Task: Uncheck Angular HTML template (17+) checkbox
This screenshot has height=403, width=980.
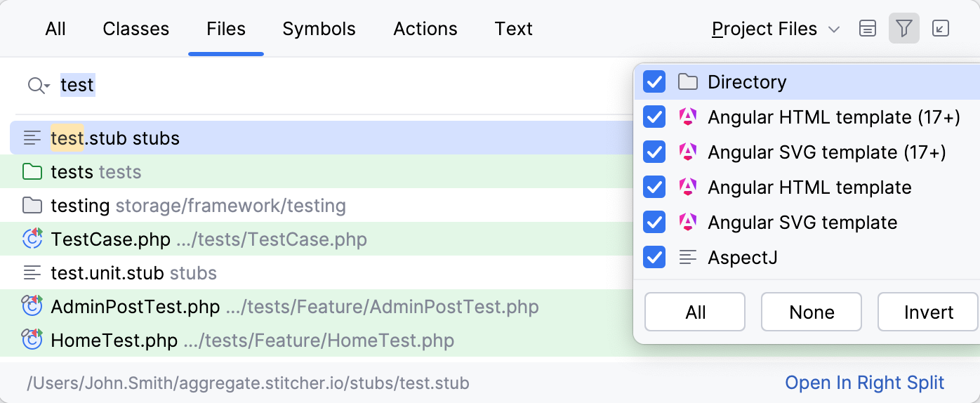Action: pos(654,117)
